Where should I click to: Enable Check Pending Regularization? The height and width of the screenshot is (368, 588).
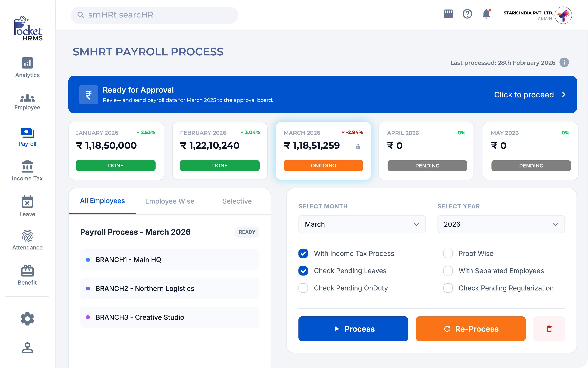coord(448,288)
